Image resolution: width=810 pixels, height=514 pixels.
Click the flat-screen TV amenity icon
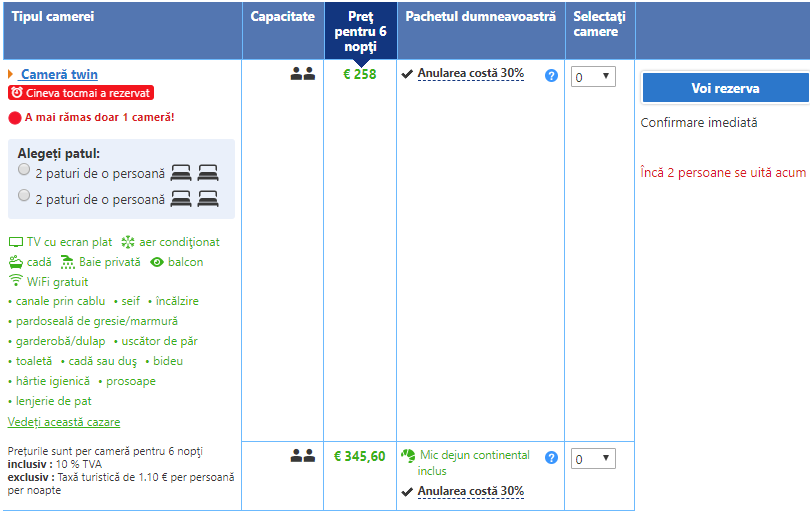point(15,242)
